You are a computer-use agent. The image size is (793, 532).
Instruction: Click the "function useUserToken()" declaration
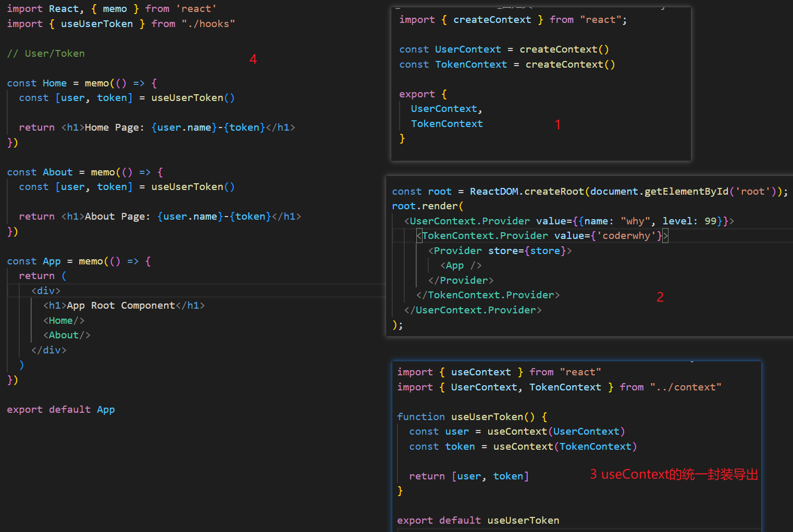472,417
